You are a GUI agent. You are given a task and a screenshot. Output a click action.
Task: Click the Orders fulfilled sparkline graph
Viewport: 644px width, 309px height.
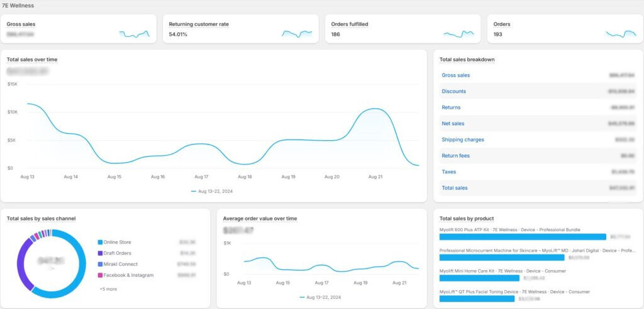pos(458,34)
